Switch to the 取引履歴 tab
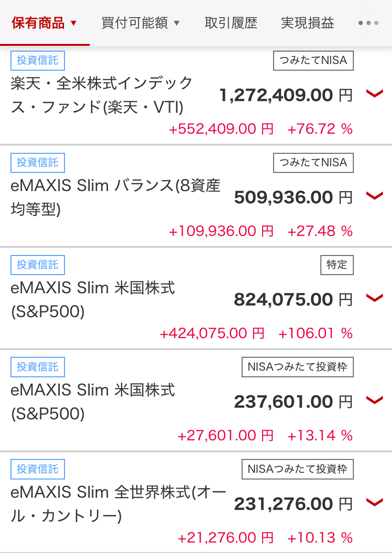The width and height of the screenshot is (392, 554). [231, 23]
